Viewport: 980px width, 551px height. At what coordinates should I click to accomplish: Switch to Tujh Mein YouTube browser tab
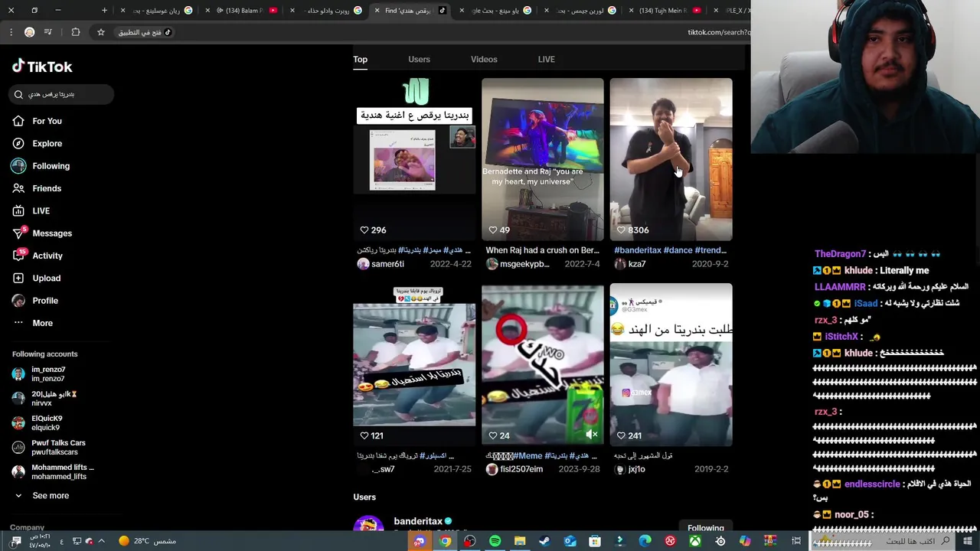tap(665, 11)
